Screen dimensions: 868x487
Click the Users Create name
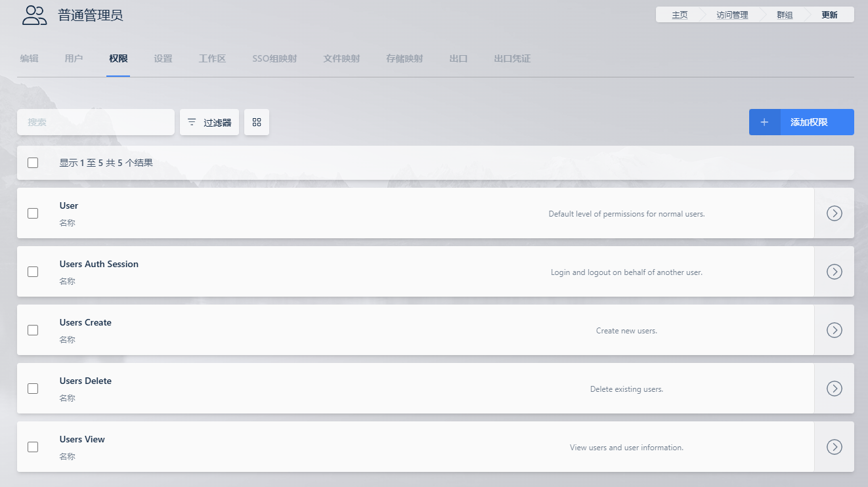point(85,322)
